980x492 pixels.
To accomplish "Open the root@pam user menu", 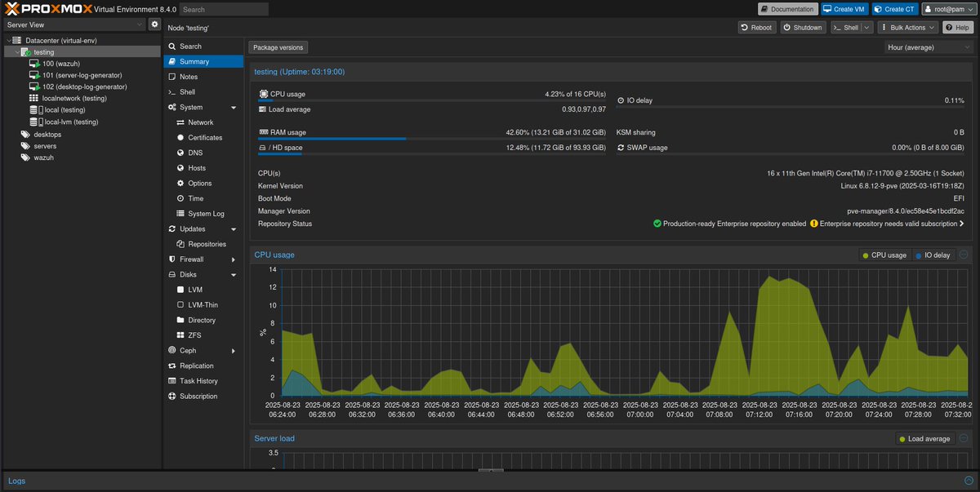I will [949, 9].
